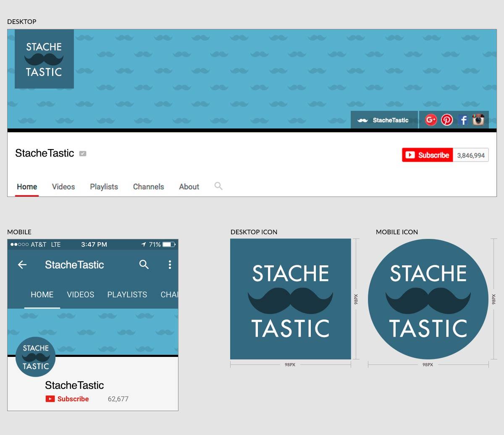Click the subscriber count 3,846,994
This screenshot has width=504, height=435.
click(471, 155)
